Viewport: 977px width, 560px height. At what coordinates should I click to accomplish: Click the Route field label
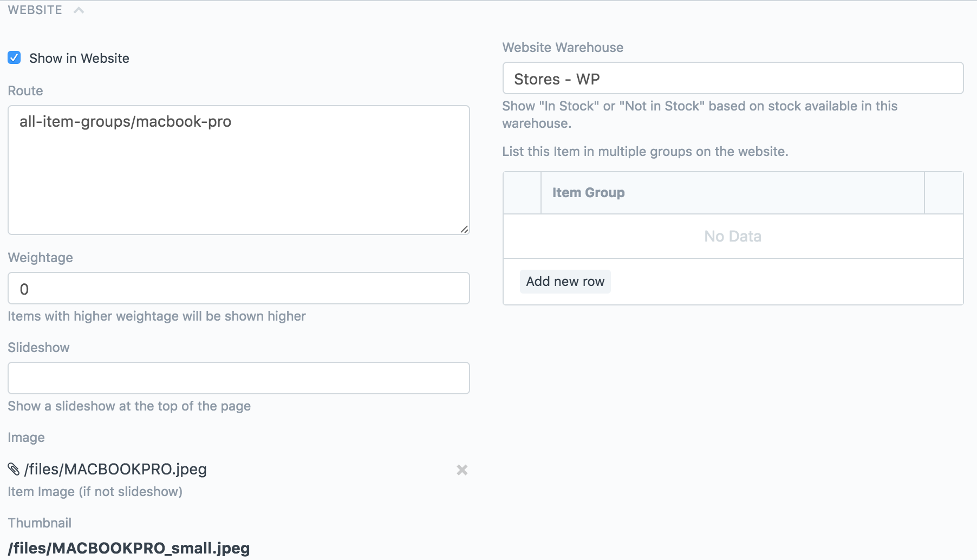[25, 91]
